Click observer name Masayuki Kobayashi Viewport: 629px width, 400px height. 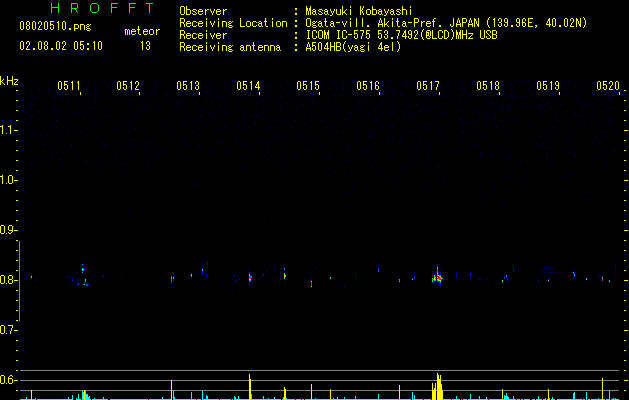coord(359,11)
